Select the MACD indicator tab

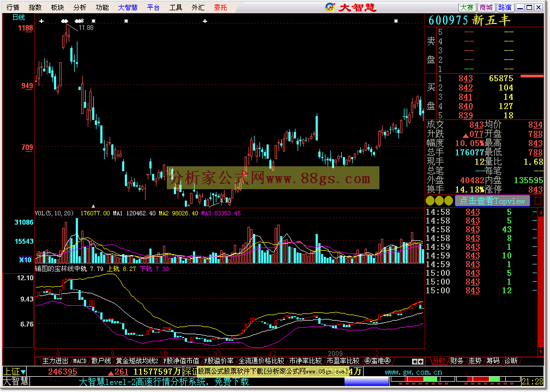80,361
